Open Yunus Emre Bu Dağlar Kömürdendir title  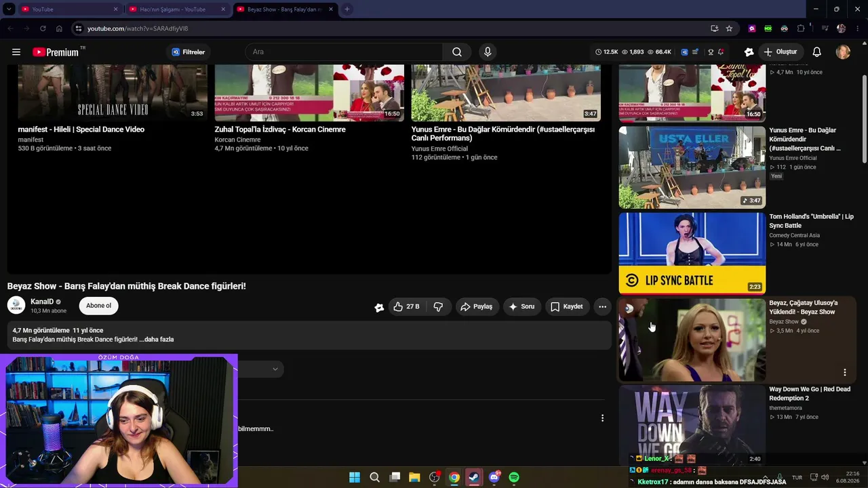tap(503, 134)
